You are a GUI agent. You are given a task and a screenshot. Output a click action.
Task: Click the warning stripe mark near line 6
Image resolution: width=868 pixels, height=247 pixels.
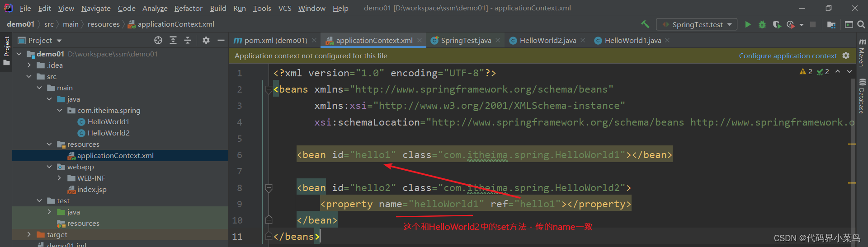(852, 144)
